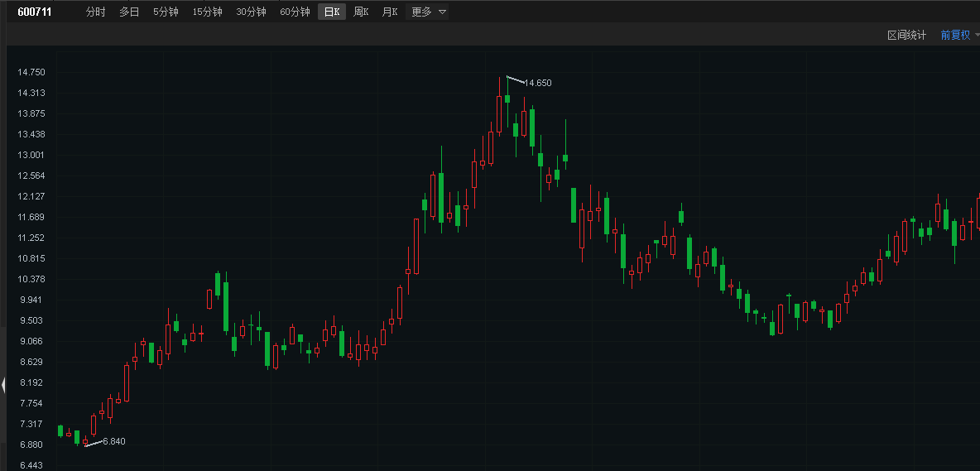
Task: Open the 更多 periods dropdown
Action: point(429,12)
